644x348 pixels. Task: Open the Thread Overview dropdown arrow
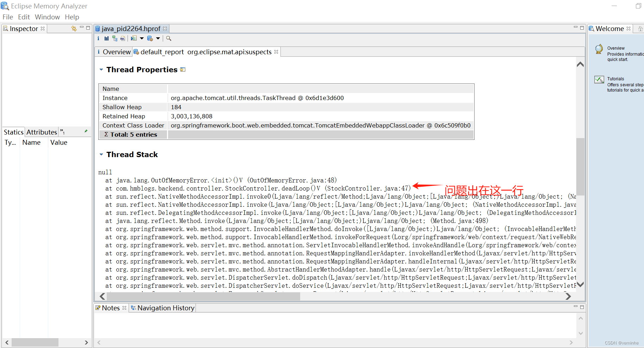point(142,38)
